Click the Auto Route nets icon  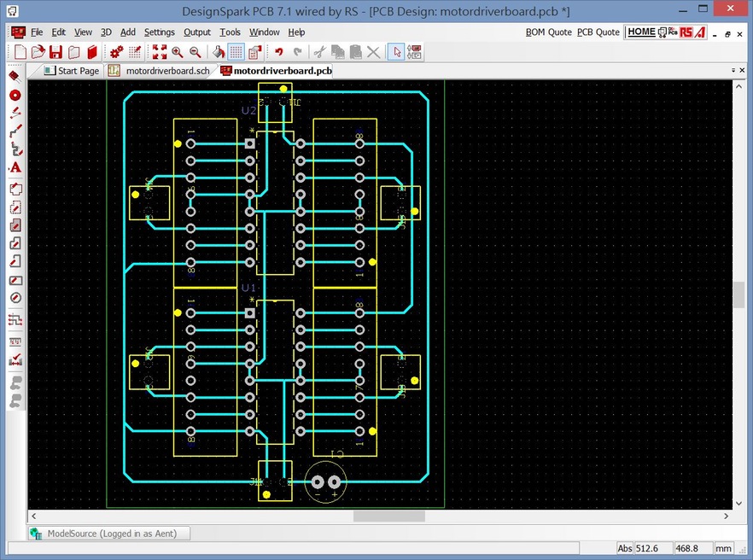pyautogui.click(x=15, y=319)
